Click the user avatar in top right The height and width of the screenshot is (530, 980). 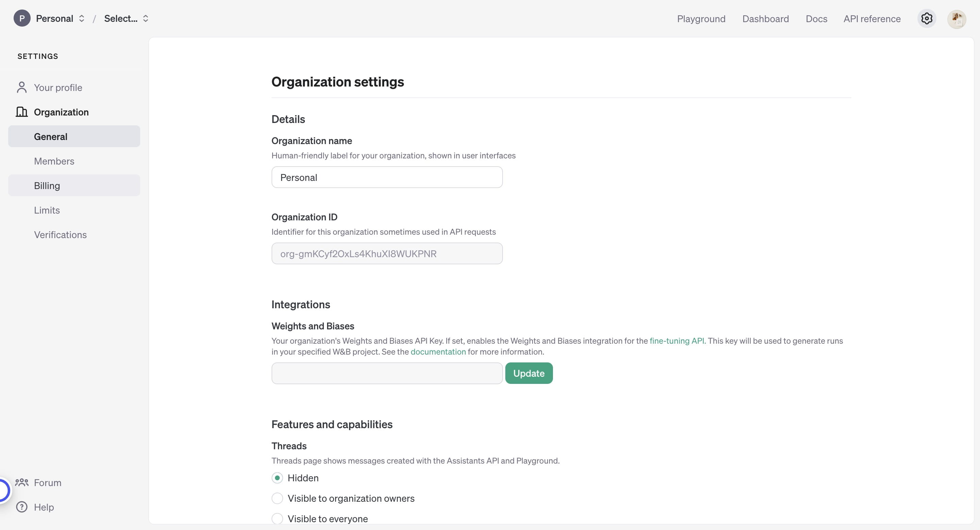(x=956, y=19)
